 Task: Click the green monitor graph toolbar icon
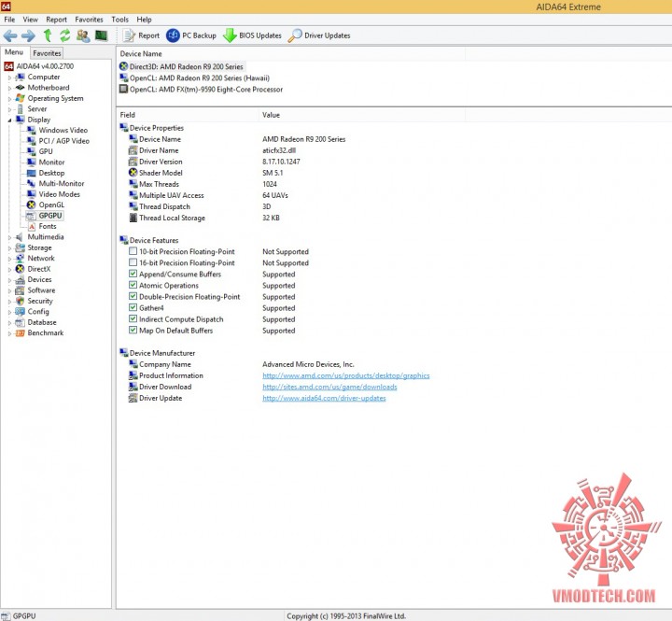click(101, 35)
